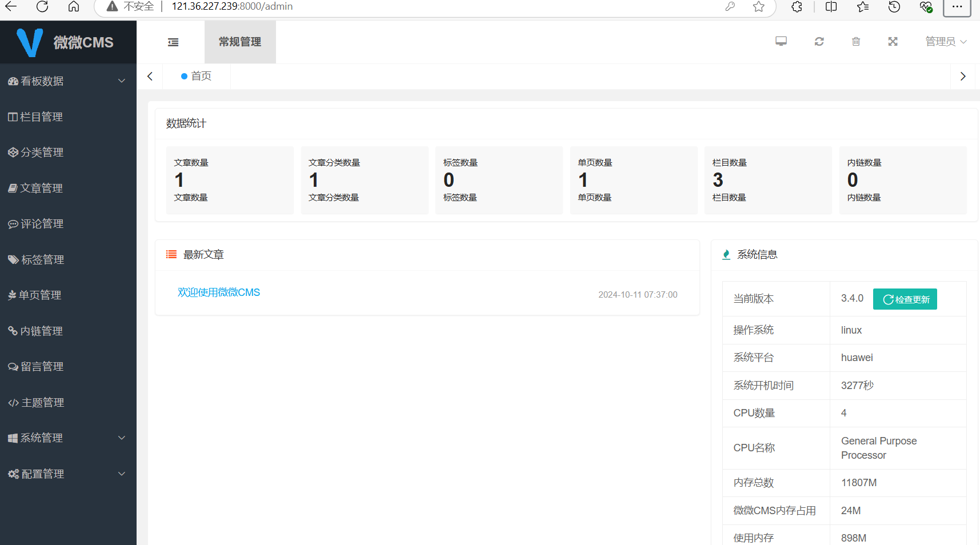Collapse the sidebar with the menu fold icon

[173, 42]
